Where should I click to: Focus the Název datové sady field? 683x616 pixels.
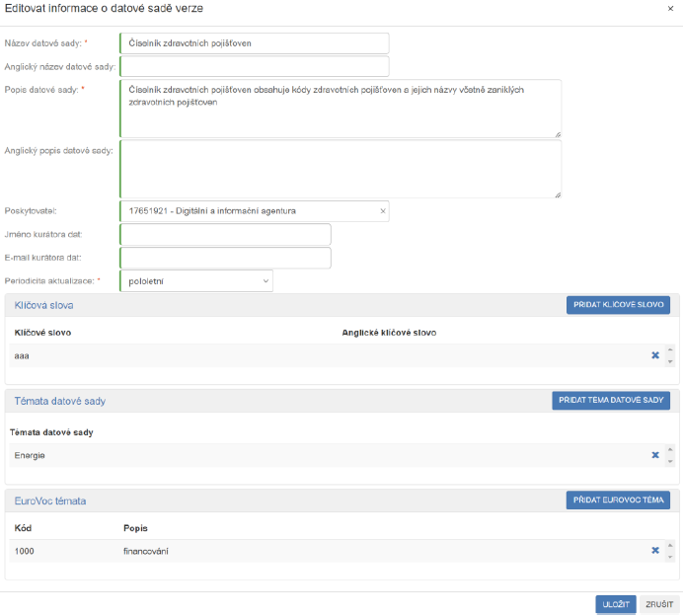click(x=254, y=43)
